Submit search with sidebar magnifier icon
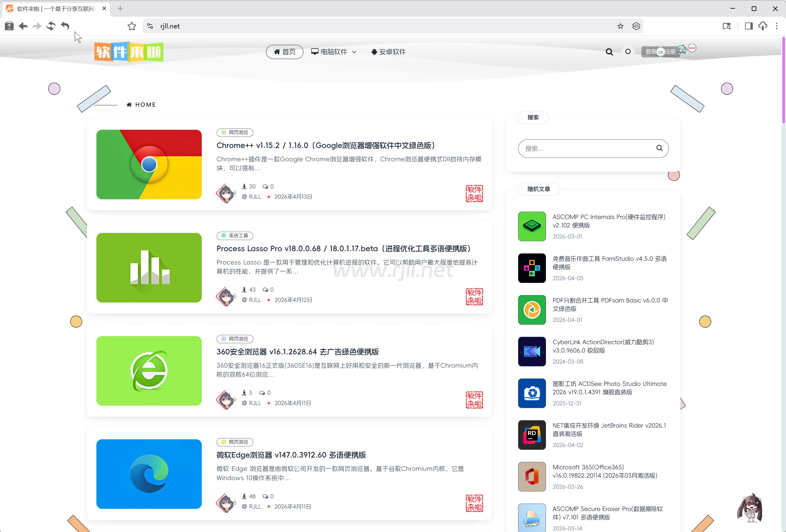This screenshot has width=786, height=532. coord(659,148)
